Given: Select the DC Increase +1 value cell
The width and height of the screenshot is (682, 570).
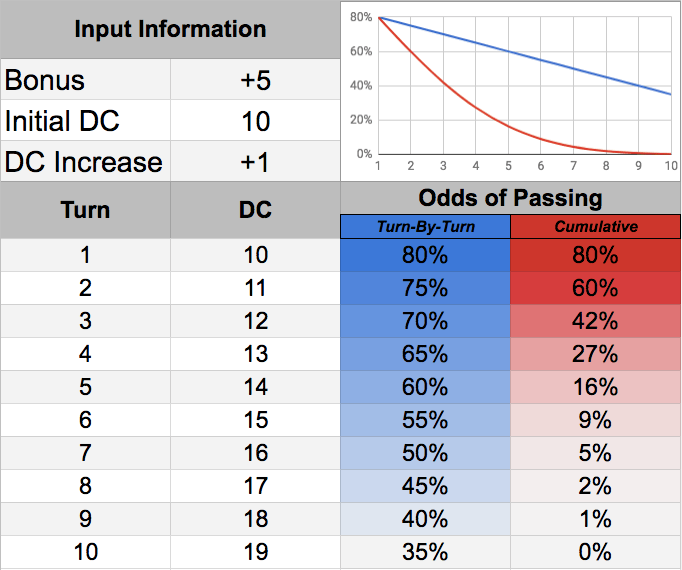Looking at the screenshot, I should click(255, 161).
